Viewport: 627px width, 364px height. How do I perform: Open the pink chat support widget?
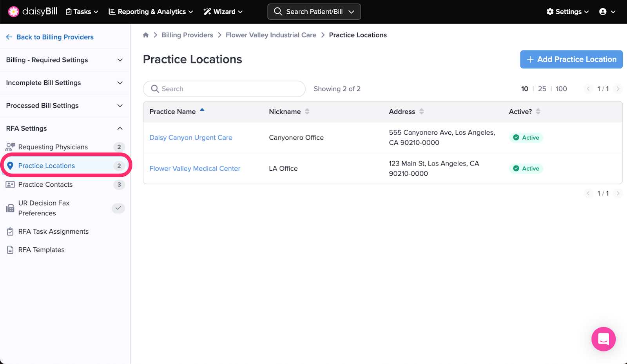click(x=603, y=339)
